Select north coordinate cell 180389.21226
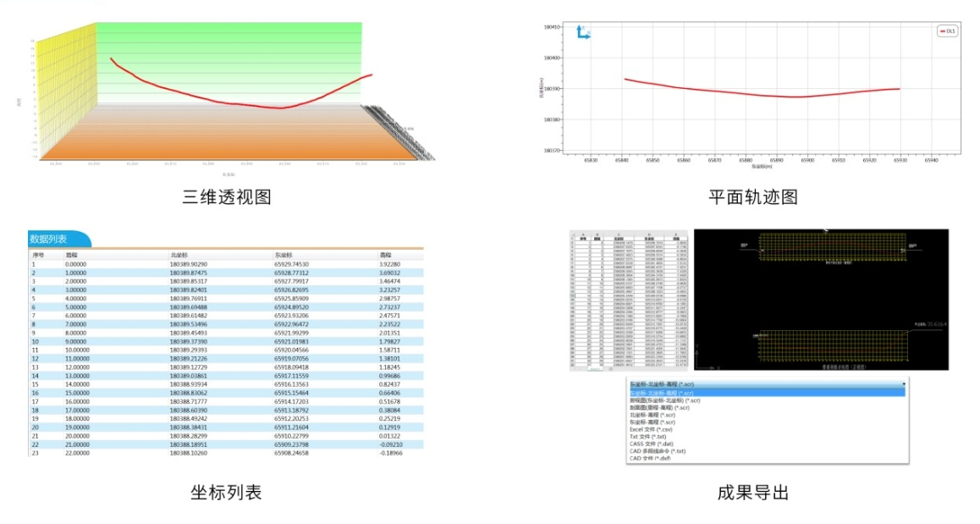 pos(188,359)
